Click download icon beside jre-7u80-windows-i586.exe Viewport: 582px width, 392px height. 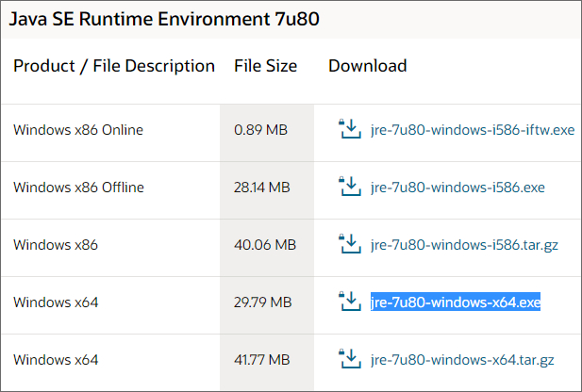(x=349, y=187)
